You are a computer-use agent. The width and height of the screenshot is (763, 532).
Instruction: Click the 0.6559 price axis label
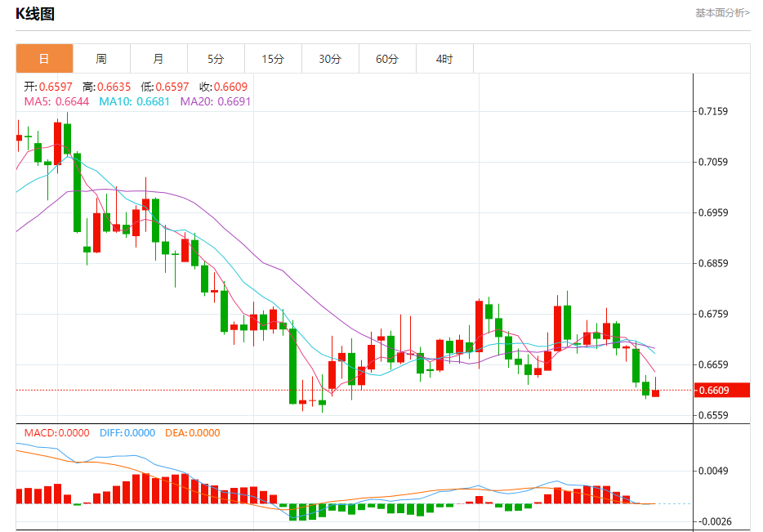713,415
